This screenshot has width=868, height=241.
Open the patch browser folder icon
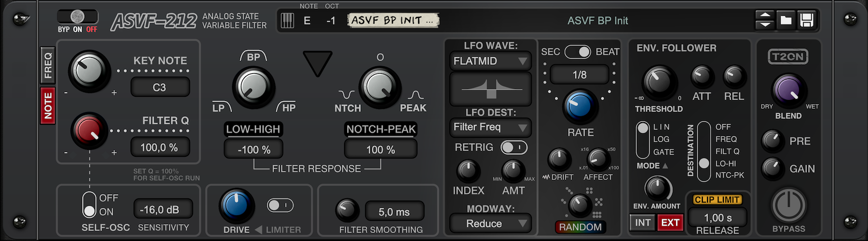(786, 21)
